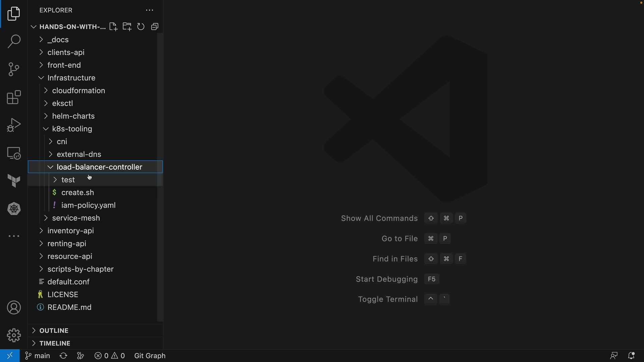
Task: Expand the test folder
Action: pos(68,180)
